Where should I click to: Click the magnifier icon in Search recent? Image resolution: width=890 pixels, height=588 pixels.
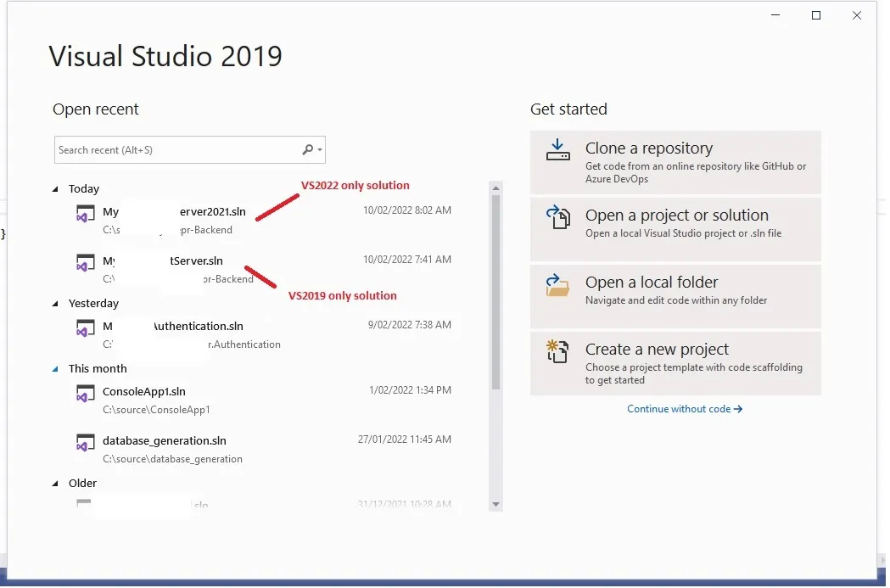click(x=307, y=150)
